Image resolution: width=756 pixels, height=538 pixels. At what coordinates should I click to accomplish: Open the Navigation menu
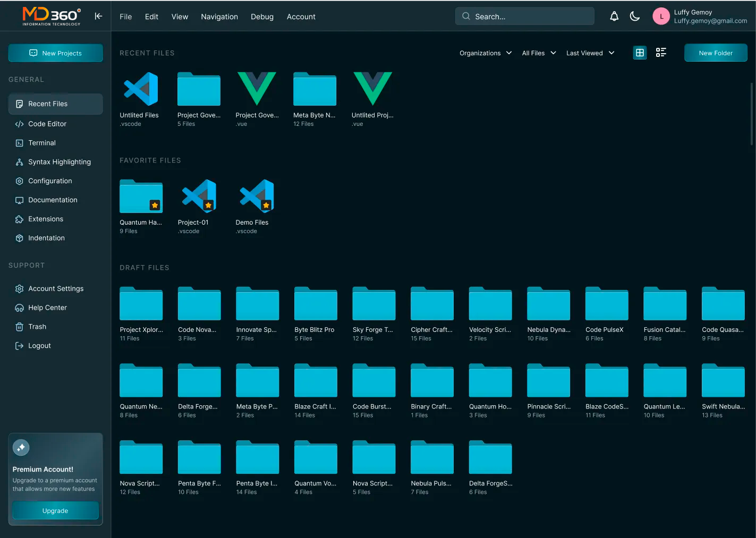tap(219, 17)
